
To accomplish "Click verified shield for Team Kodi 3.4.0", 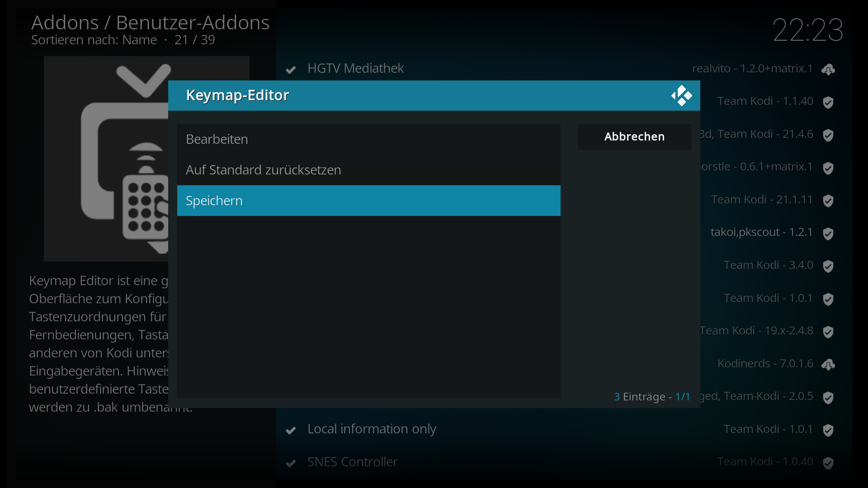I will 828,266.
